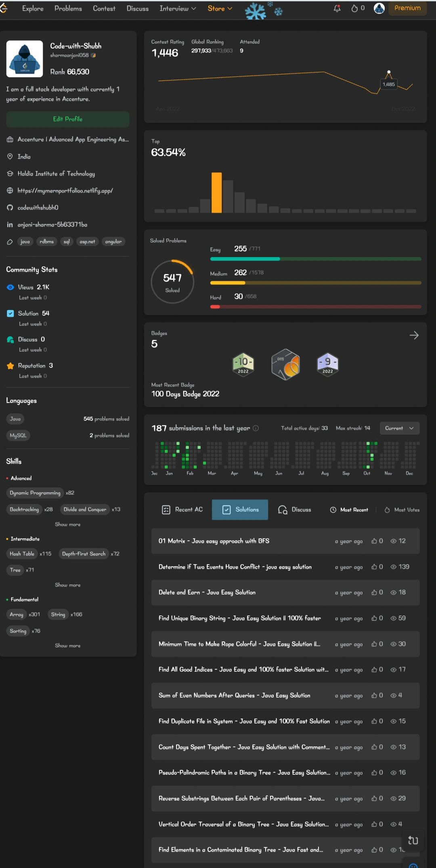Click the LinkedIn icon beside anjani-sharma

pos(10,225)
